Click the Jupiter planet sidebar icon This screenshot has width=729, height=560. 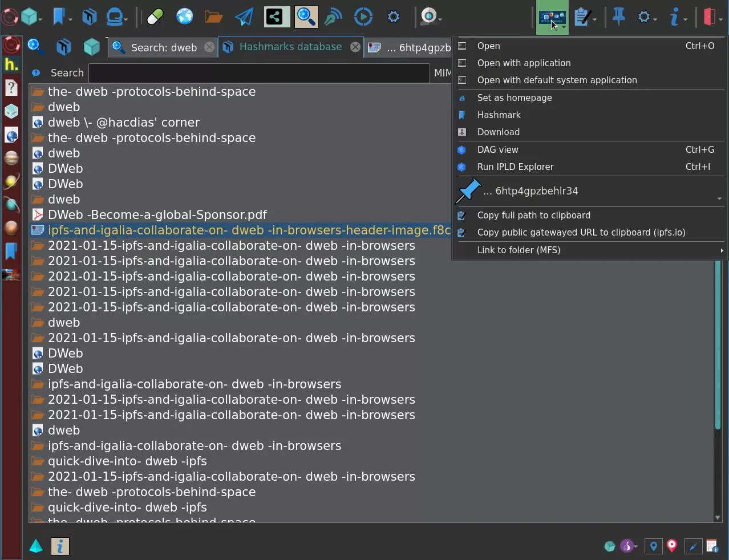[x=11, y=158]
